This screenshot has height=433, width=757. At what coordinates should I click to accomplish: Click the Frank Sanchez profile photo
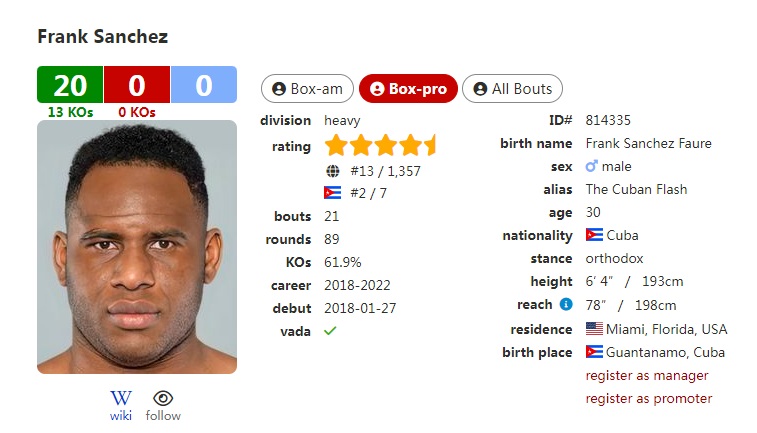(137, 247)
